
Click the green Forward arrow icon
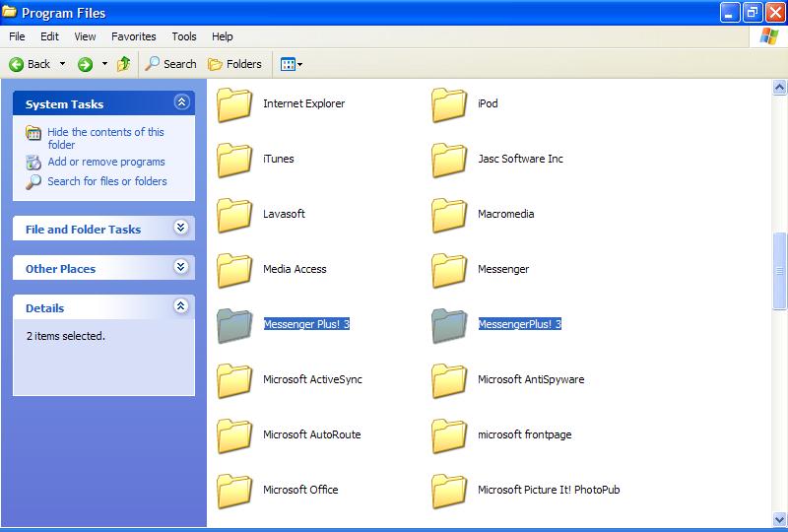85,64
